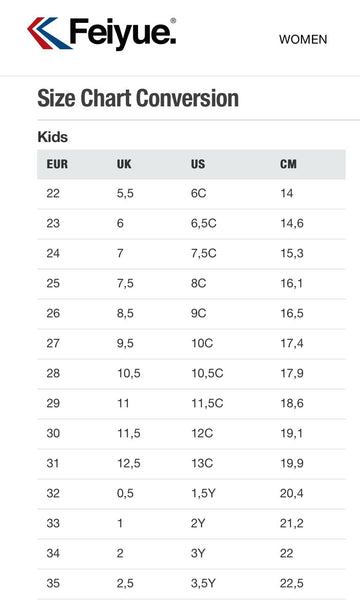360x600 pixels.
Task: Select the EUR 22 row
Action: pyautogui.click(x=191, y=194)
